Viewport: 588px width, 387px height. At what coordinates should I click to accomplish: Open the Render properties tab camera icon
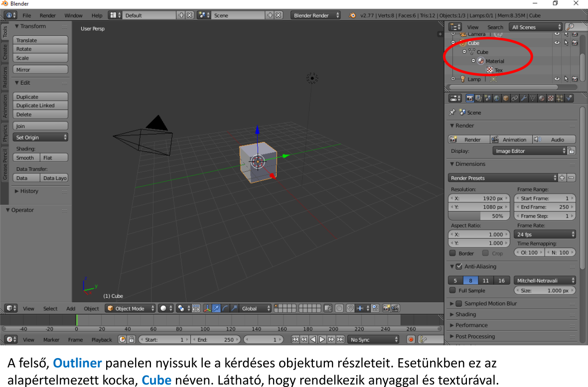[469, 98]
